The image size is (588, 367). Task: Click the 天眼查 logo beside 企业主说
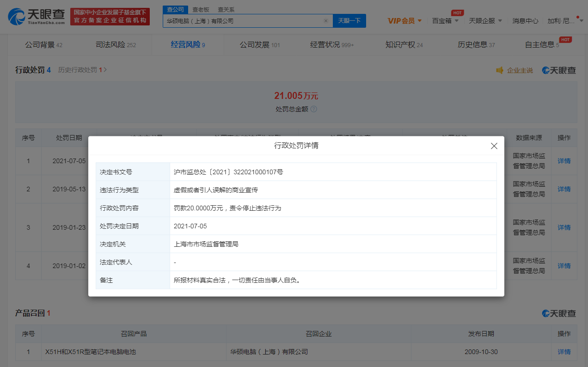pyautogui.click(x=559, y=70)
